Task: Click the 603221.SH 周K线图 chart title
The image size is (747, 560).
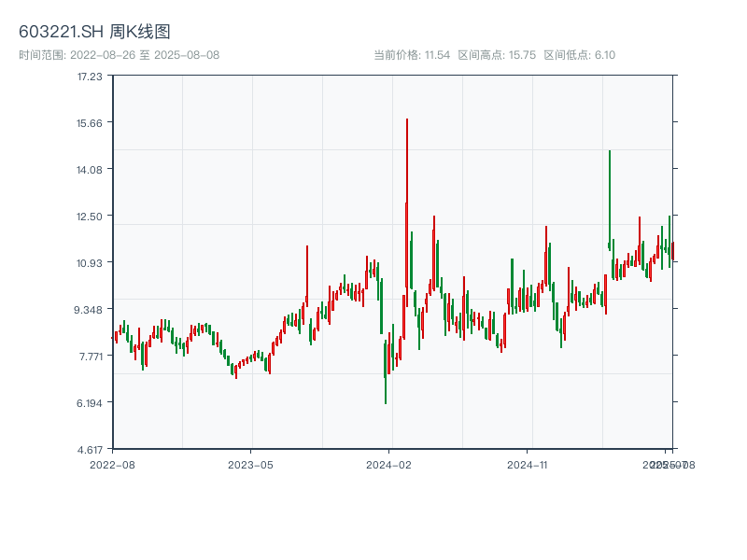Action: coord(94,33)
